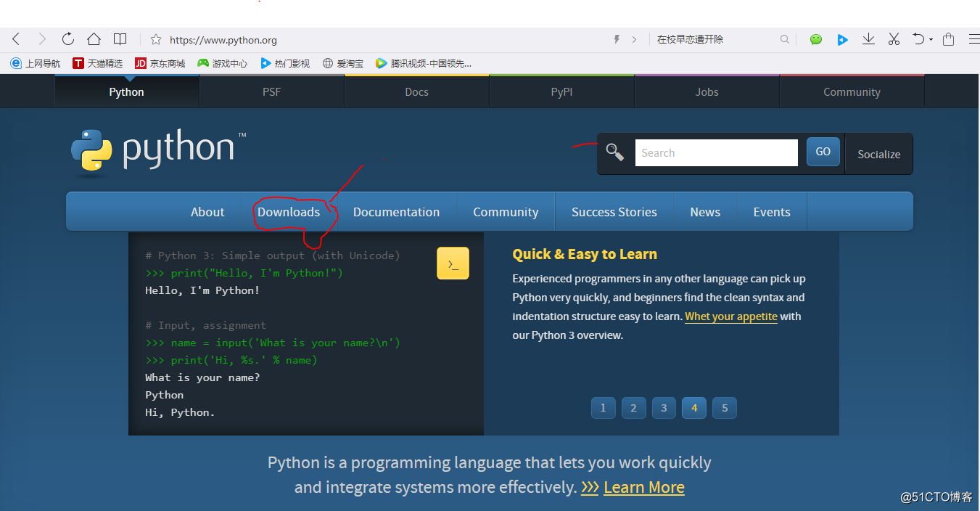The height and width of the screenshot is (511, 980).
Task: Open the News navigation item
Action: coord(705,212)
